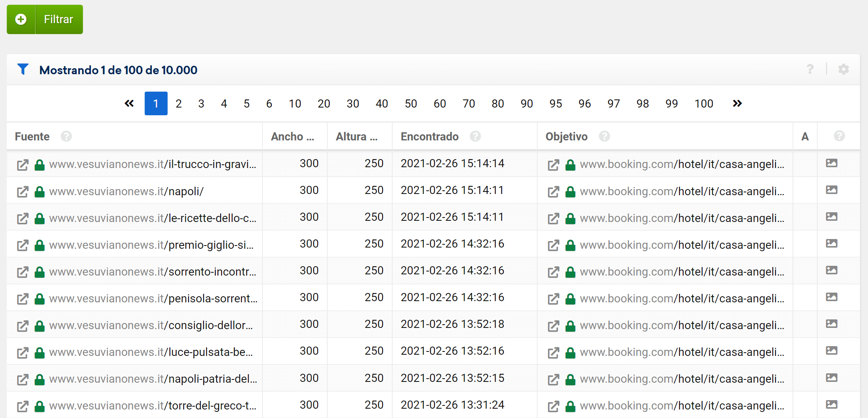This screenshot has width=868, height=418.
Task: Sort by Ancho column header
Action: 292,137
